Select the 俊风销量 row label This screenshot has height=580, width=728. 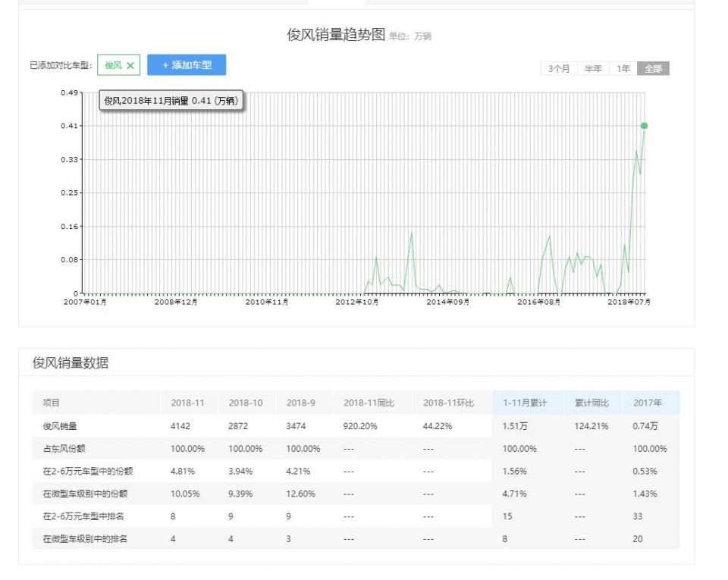coord(60,426)
